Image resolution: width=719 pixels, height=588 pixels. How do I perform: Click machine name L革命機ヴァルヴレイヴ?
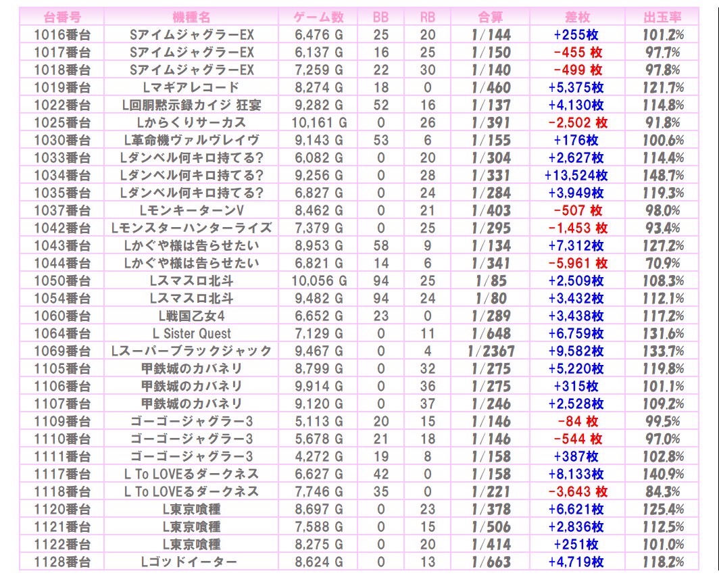pos(191,141)
